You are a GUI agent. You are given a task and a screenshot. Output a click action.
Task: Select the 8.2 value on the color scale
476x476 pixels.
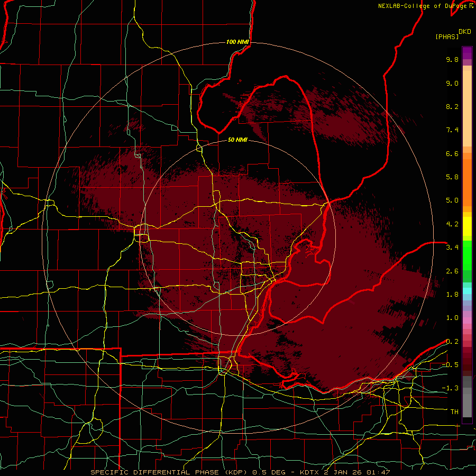click(x=452, y=106)
